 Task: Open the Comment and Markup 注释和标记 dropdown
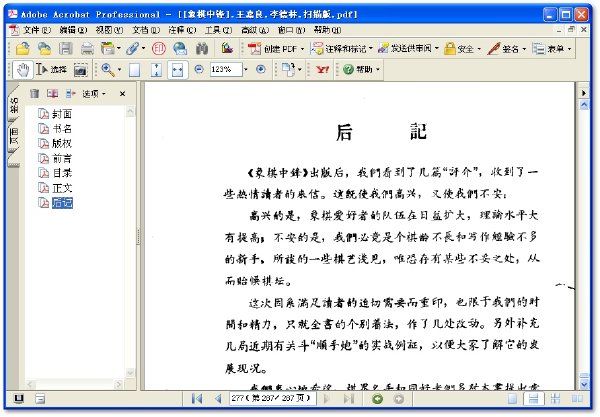click(342, 49)
